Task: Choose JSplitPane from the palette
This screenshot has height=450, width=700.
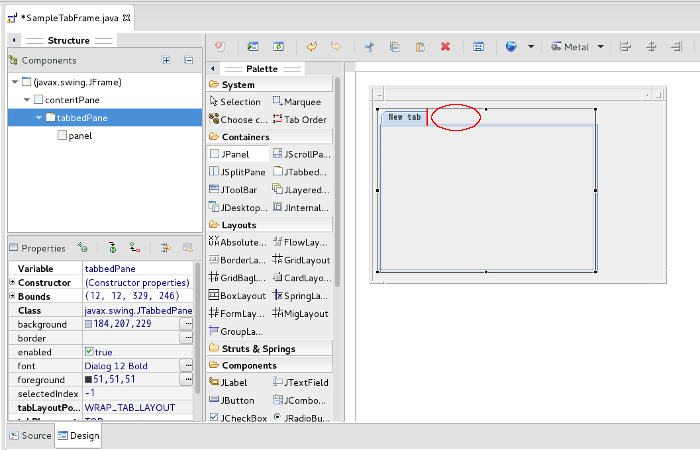Action: [x=238, y=172]
